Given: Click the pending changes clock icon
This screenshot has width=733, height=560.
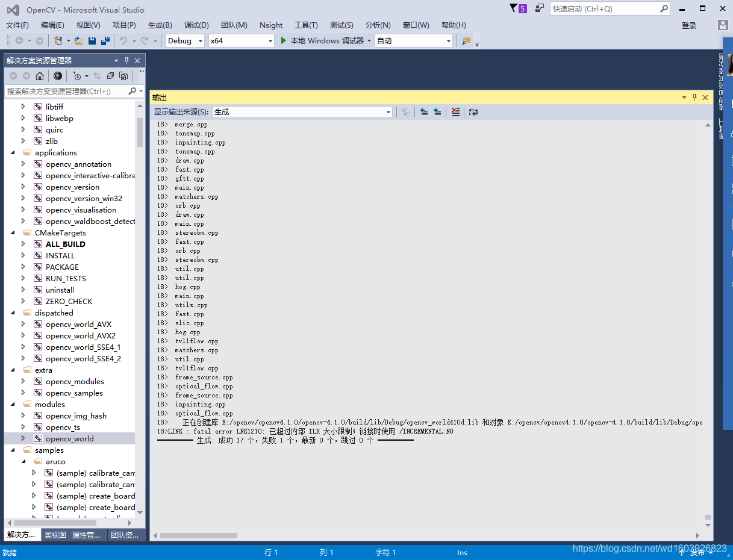Looking at the screenshot, I should tap(76, 76).
